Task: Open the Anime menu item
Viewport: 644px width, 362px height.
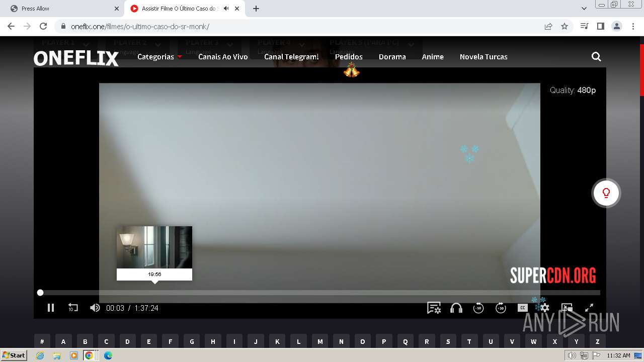Action: tap(433, 57)
